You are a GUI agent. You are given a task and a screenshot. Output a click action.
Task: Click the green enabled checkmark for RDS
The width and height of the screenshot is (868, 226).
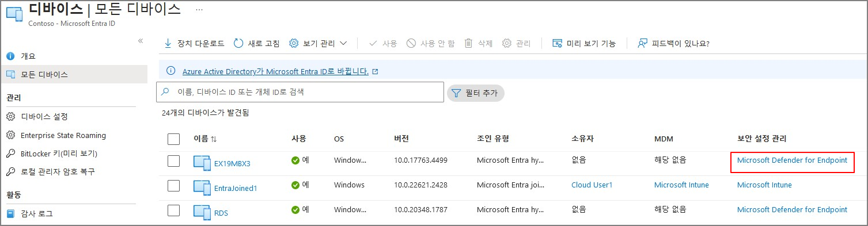point(295,209)
